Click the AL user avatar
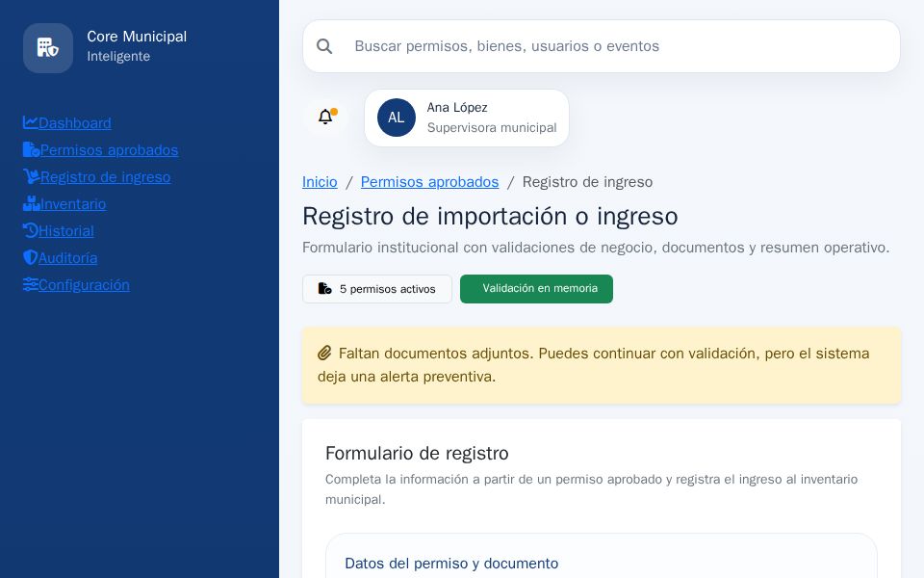This screenshot has height=578, width=924. [x=396, y=118]
